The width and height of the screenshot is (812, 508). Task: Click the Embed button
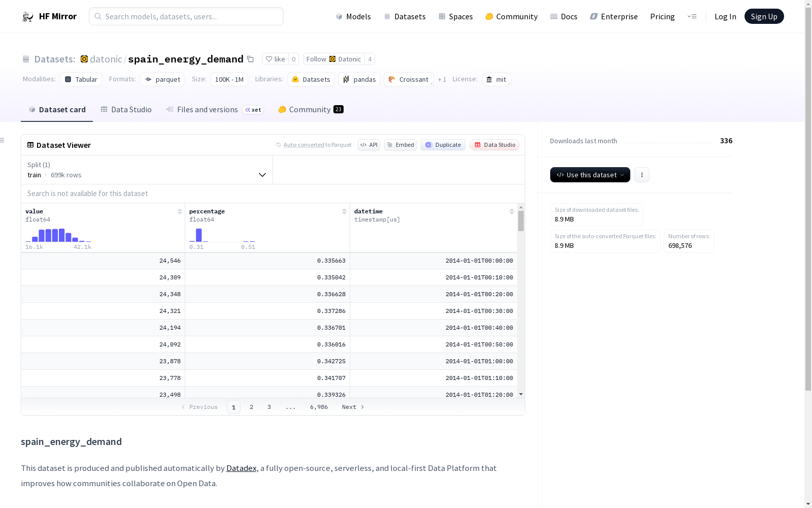(x=400, y=145)
